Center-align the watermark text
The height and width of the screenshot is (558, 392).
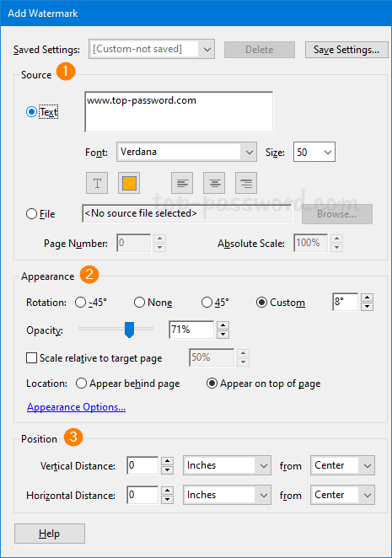pos(214,183)
